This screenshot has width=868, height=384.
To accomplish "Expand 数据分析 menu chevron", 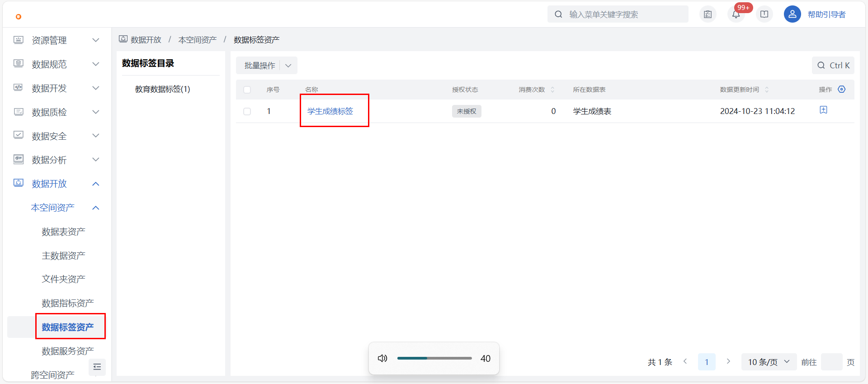I will [x=96, y=159].
